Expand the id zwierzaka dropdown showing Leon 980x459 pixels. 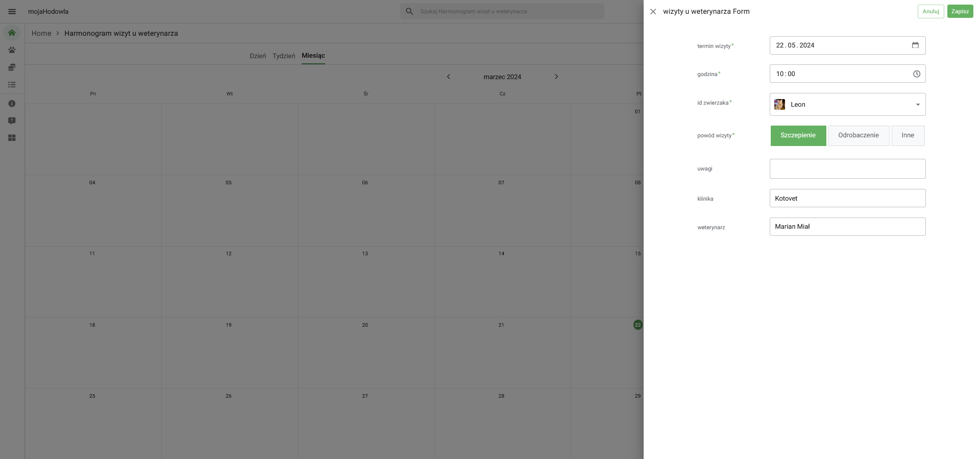pos(917,105)
